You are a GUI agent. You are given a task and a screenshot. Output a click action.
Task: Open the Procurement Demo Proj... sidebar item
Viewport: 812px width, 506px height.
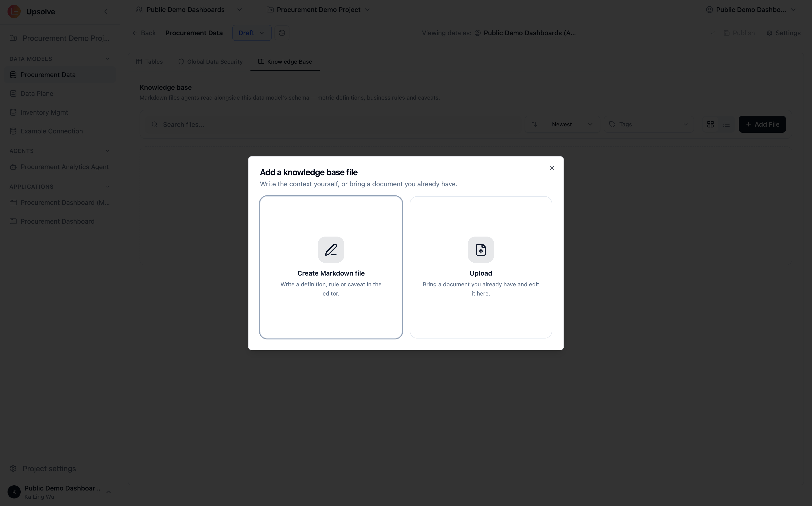pyautogui.click(x=60, y=38)
